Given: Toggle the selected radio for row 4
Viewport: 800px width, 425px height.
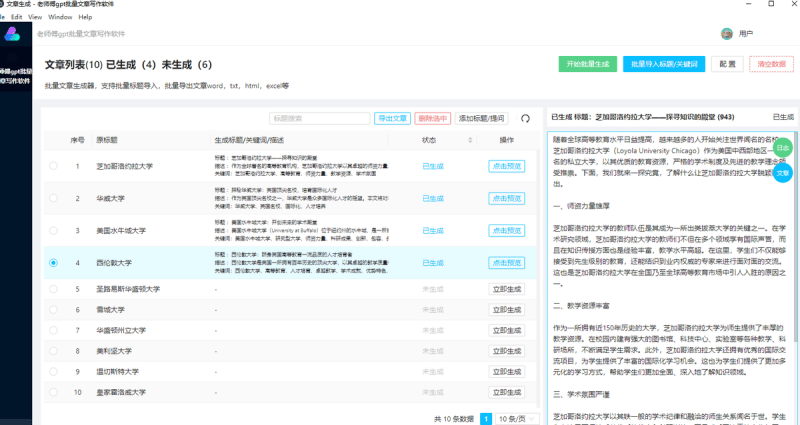Looking at the screenshot, I should [x=54, y=263].
